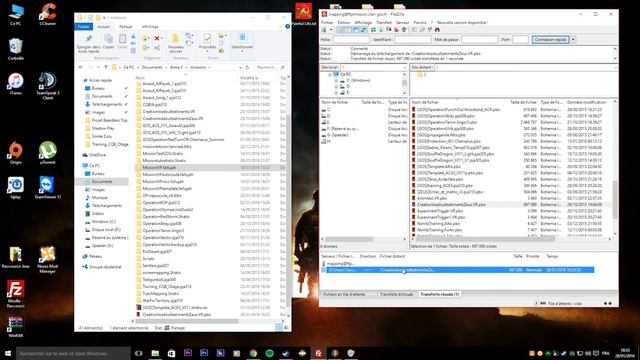Collapse Ce PC node in FileZilla local tree
The height and width of the screenshot is (360, 640).
tap(329, 74)
